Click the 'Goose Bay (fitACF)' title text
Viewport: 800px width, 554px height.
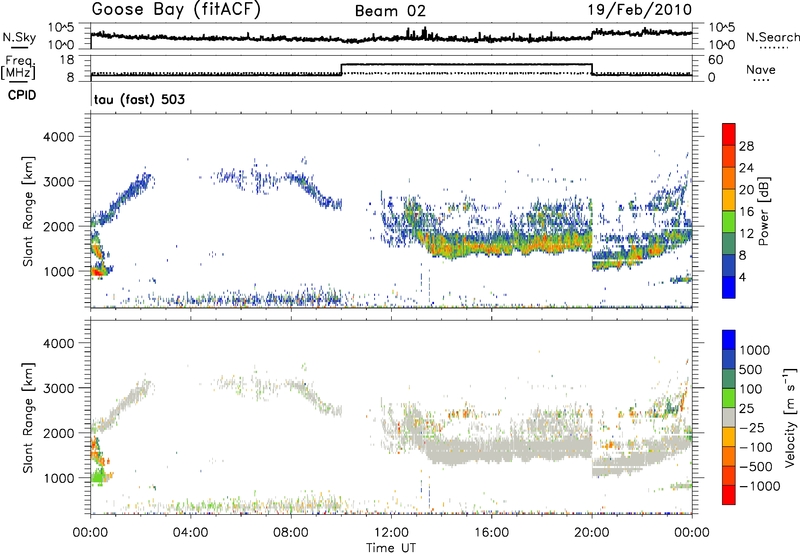[176, 10]
